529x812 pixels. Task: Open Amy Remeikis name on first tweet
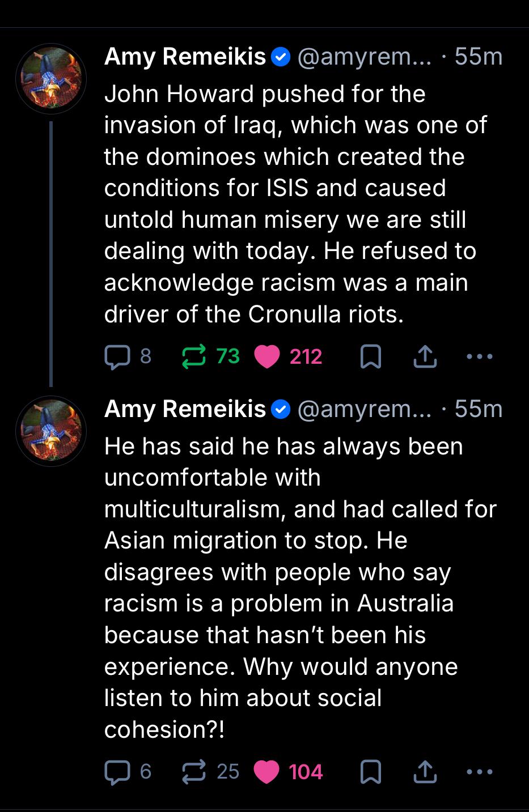[185, 57]
